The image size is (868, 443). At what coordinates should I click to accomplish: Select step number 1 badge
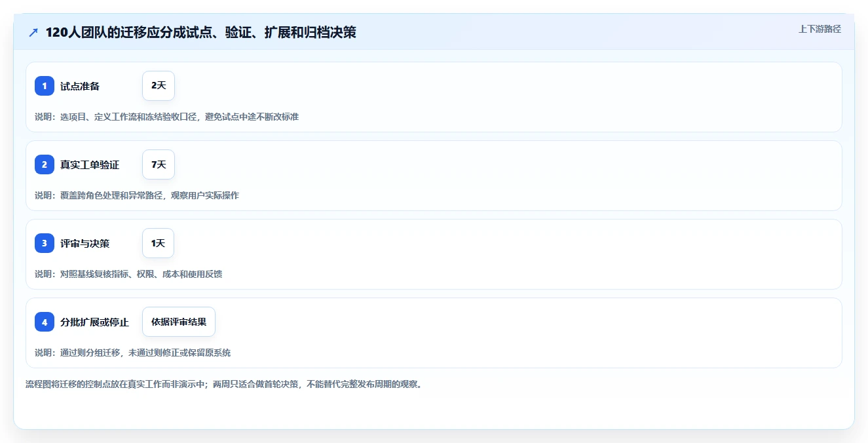(x=45, y=86)
